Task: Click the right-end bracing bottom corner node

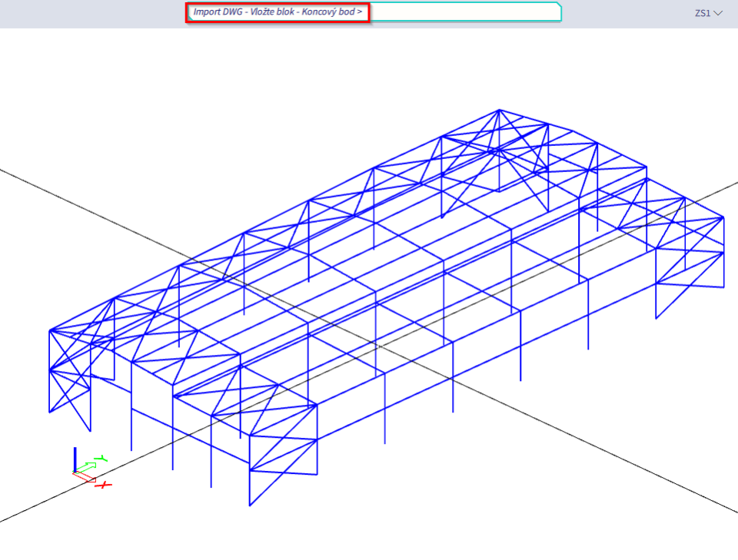Action: tap(656, 318)
